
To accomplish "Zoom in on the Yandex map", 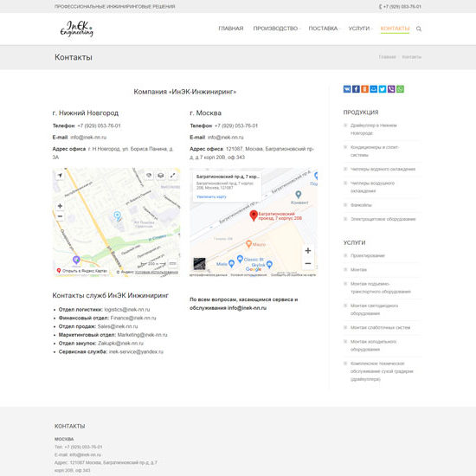I will 60,206.
